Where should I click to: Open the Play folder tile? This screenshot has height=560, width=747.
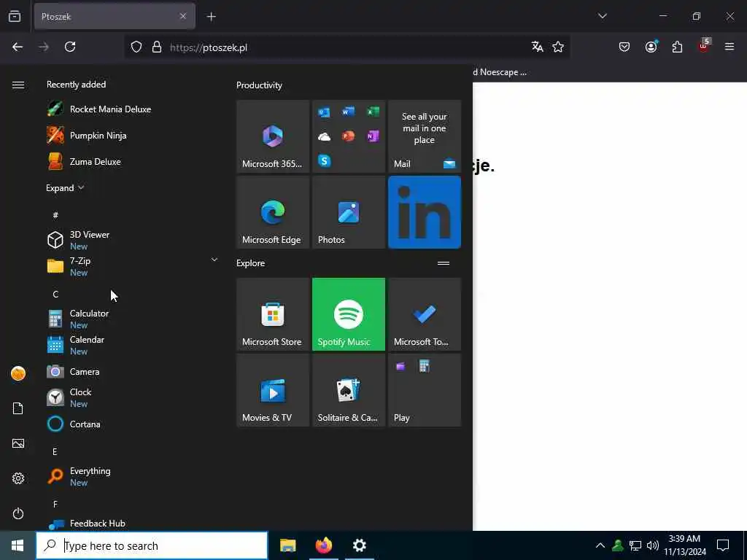[x=425, y=390]
